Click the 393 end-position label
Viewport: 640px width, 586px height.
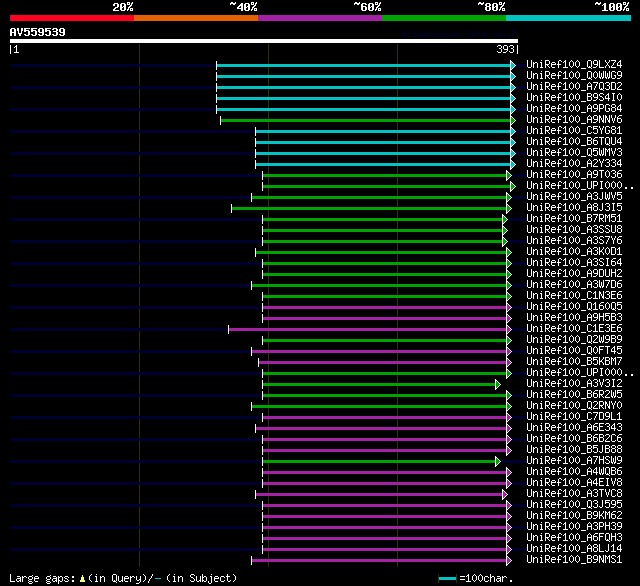click(x=505, y=49)
